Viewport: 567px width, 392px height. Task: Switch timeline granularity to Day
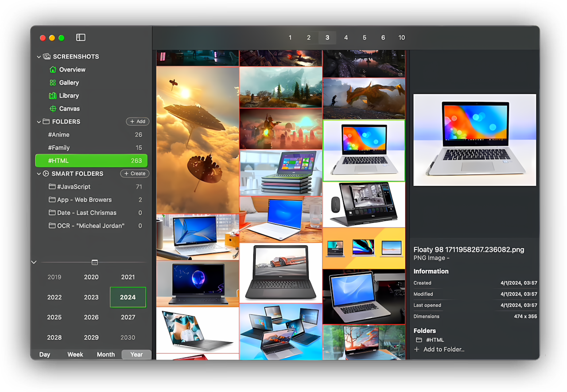pos(45,354)
